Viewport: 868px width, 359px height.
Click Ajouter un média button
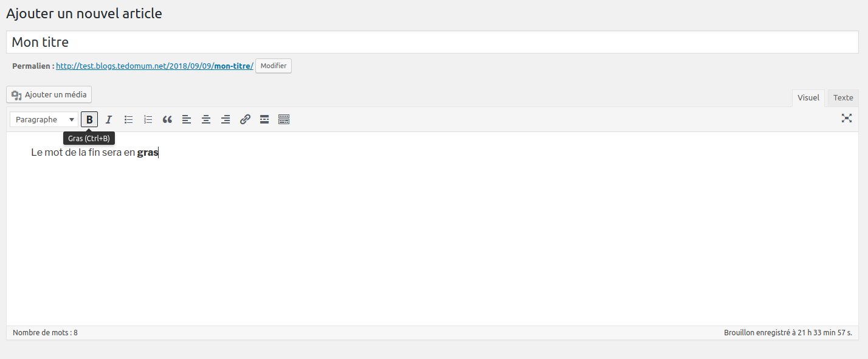pos(49,94)
